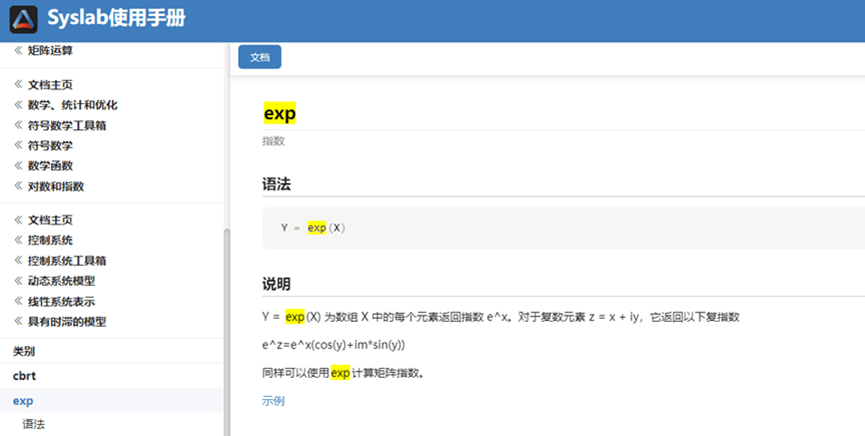
Task: Open 对数和指数 sidebar entry
Action: [x=56, y=186]
